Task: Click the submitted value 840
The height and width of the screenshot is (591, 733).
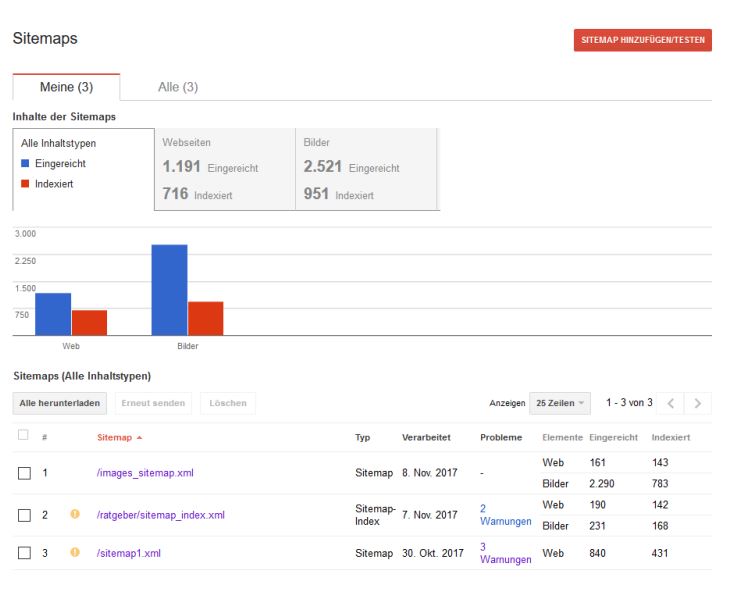Action: pos(597,553)
